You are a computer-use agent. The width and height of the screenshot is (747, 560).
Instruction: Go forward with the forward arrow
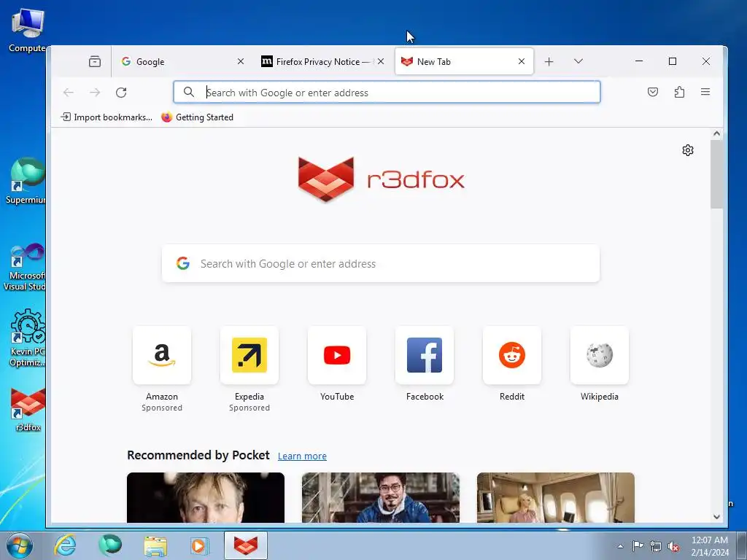click(95, 93)
